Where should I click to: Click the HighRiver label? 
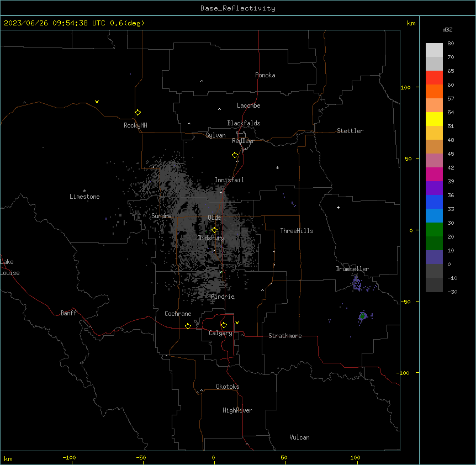click(237, 410)
